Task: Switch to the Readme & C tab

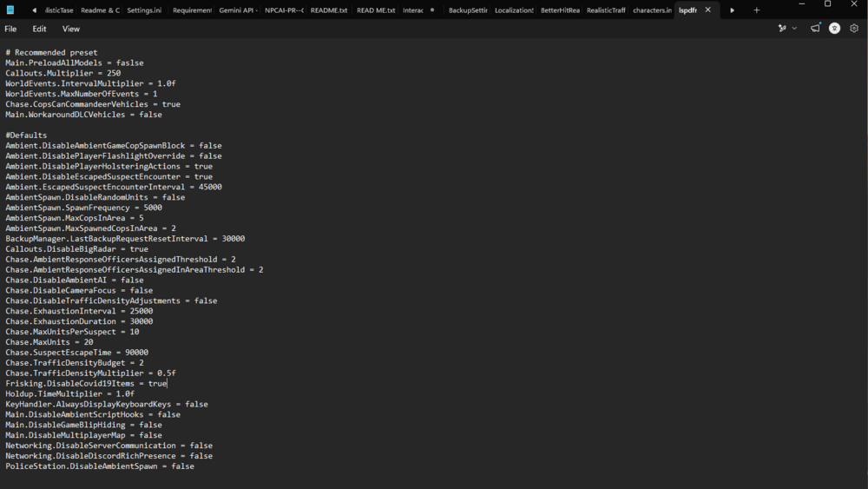Action: coord(100,10)
